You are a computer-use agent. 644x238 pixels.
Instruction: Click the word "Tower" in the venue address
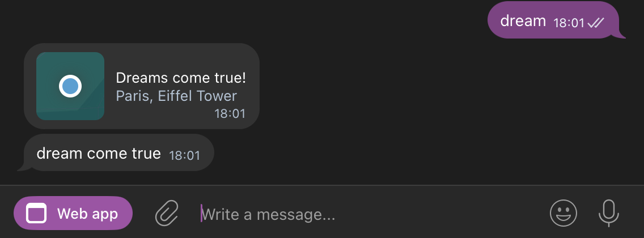[x=217, y=96]
